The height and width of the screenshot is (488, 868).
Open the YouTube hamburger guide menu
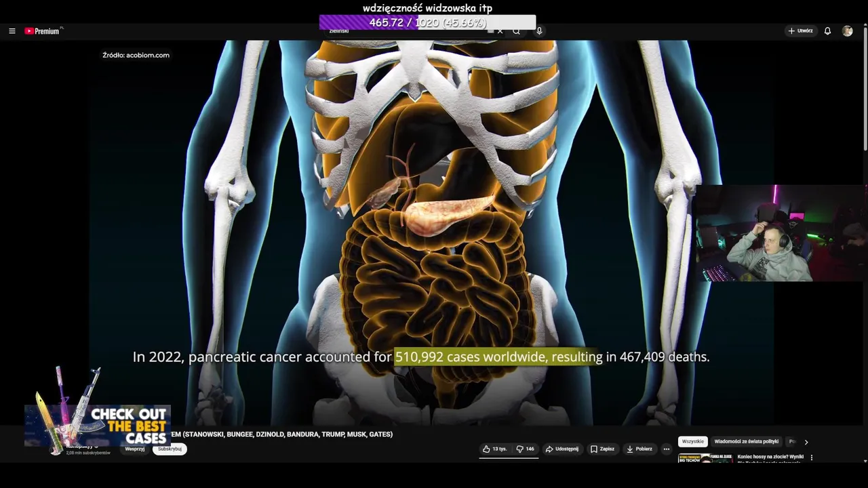12,31
